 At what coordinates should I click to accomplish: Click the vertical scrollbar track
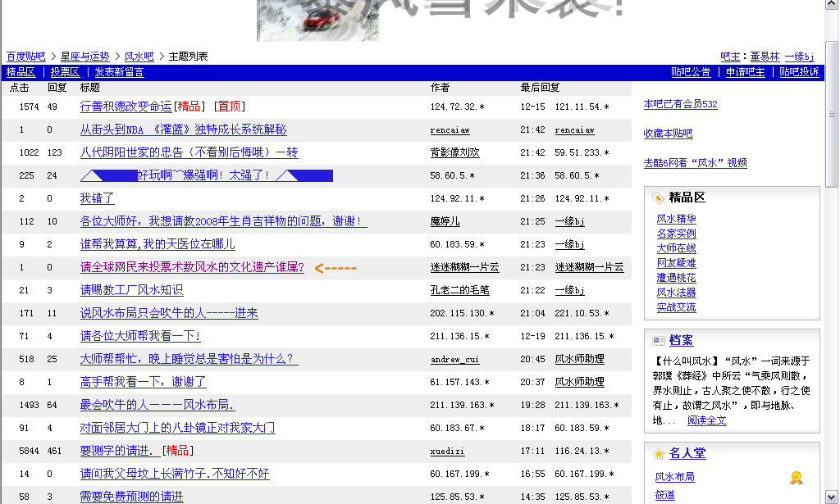832,328
